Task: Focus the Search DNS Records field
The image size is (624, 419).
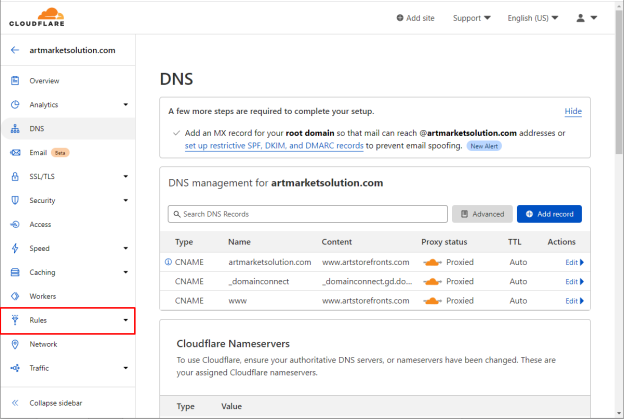Action: (308, 214)
